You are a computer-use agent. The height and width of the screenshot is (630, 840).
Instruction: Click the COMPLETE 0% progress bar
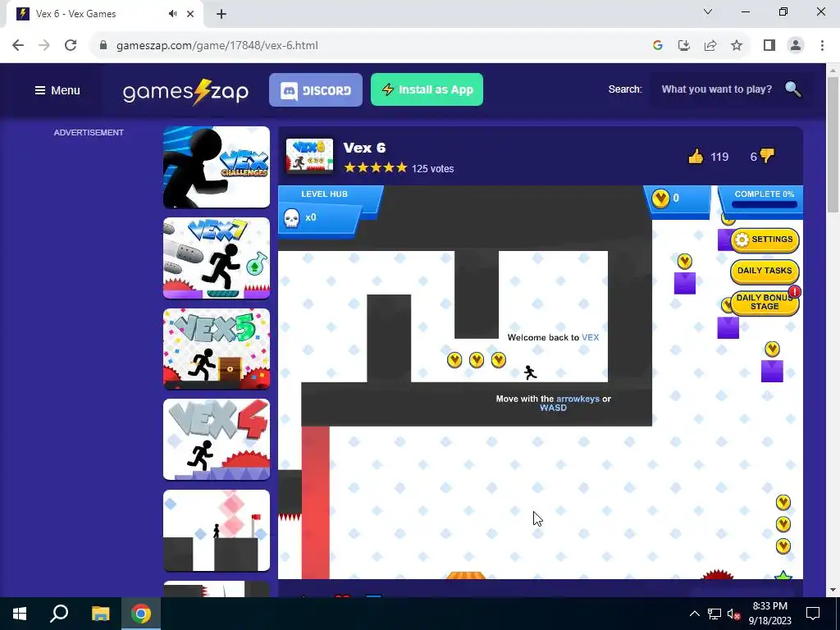tap(764, 204)
